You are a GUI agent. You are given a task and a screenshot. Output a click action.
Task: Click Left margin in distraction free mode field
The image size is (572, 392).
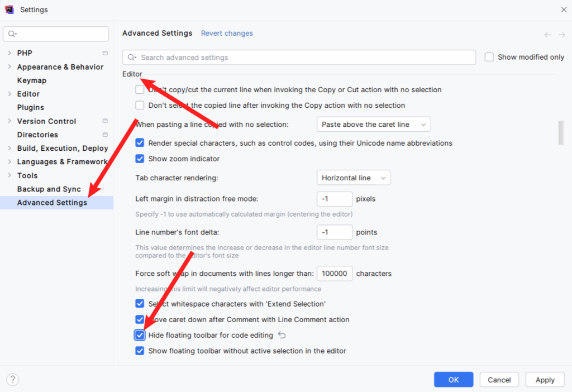tap(335, 199)
